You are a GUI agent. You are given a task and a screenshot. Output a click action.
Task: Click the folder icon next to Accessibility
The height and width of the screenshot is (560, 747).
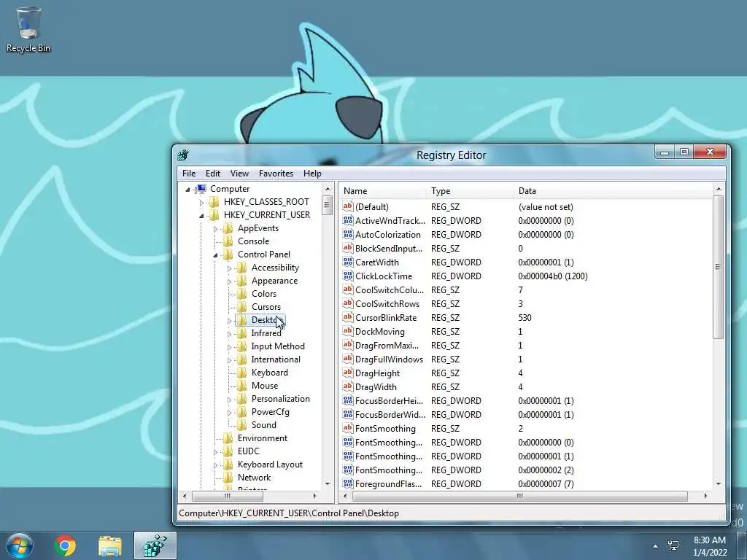(x=241, y=268)
